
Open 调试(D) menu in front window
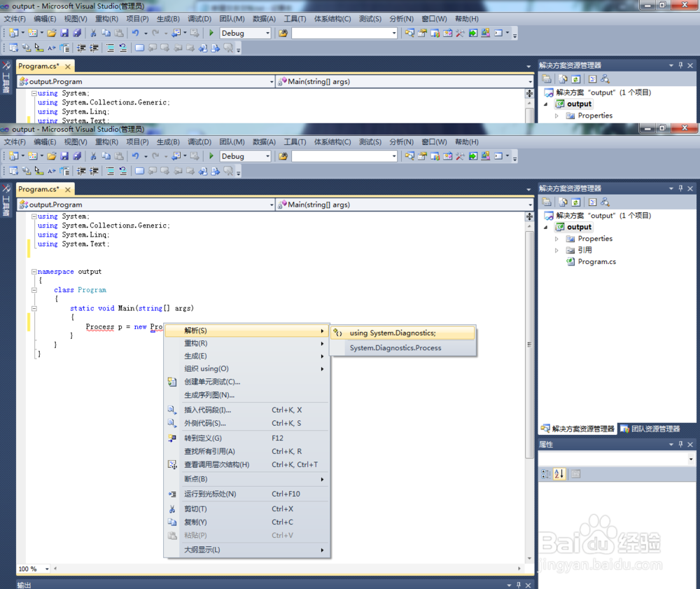199,142
